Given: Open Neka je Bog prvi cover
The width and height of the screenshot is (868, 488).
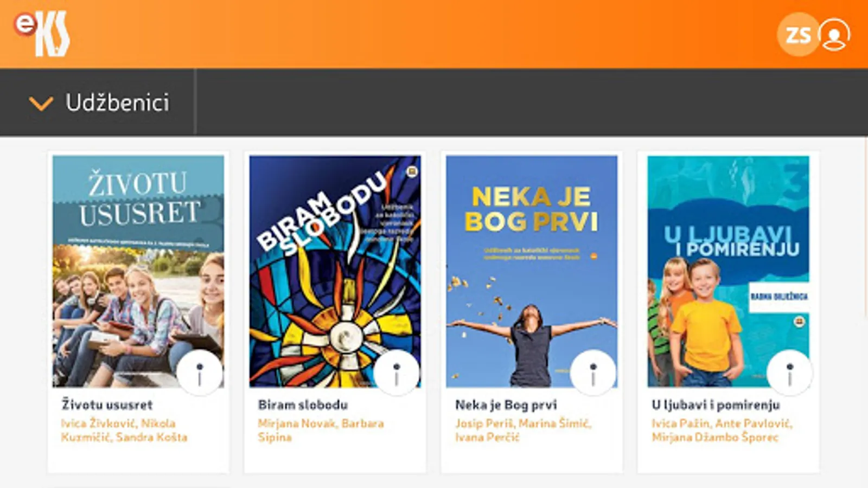Looking at the screenshot, I should click(x=532, y=271).
